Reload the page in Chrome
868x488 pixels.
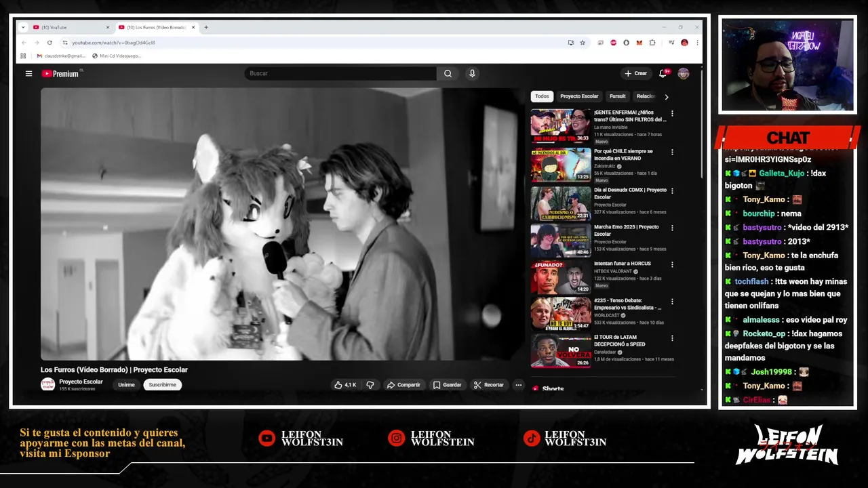50,43
